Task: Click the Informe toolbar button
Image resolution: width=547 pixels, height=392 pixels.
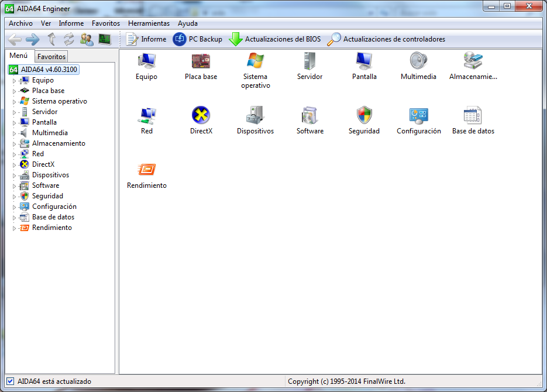Action: point(146,39)
